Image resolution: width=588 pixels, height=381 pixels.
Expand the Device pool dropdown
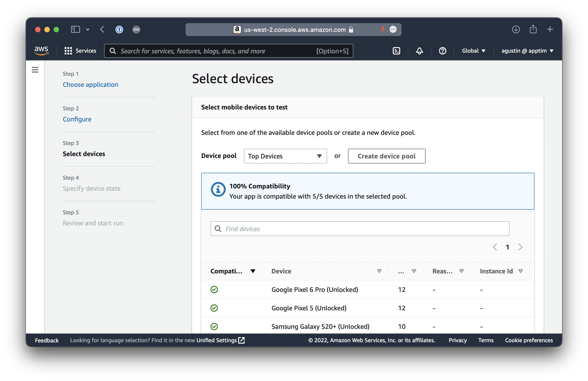click(x=285, y=156)
